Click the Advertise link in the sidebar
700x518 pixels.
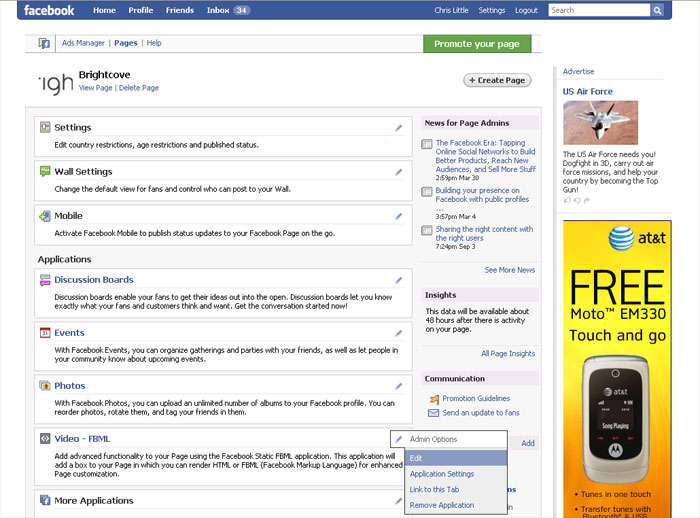(x=578, y=71)
